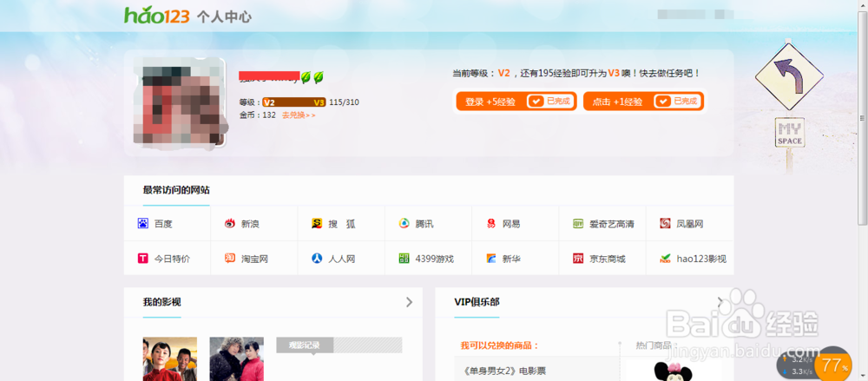The width and height of the screenshot is (868, 381).
Task: Click the 热门商品 label
Action: (x=657, y=345)
